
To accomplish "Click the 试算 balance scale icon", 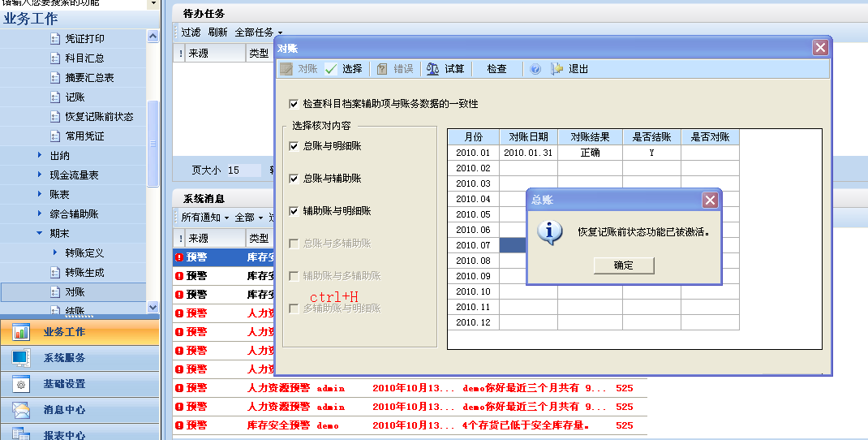I will pos(433,69).
